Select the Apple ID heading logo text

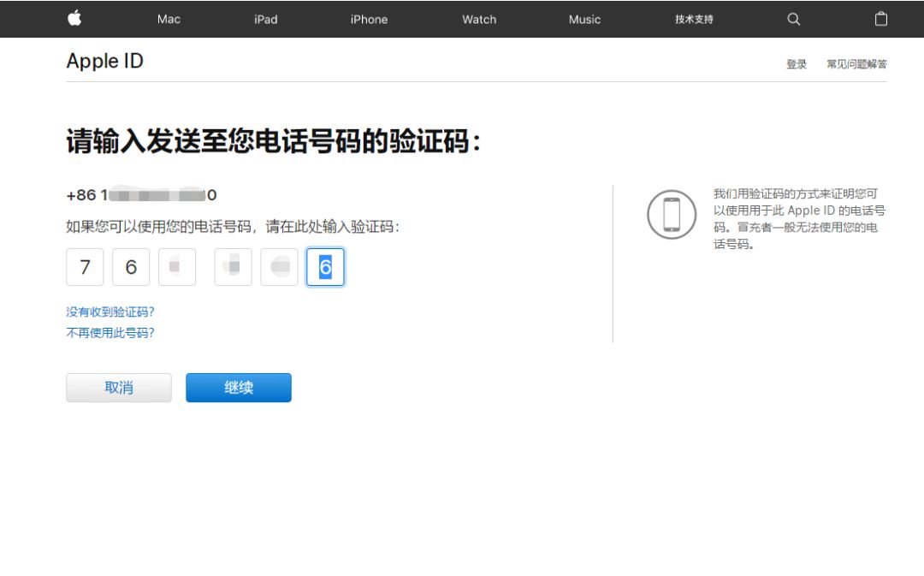(104, 61)
